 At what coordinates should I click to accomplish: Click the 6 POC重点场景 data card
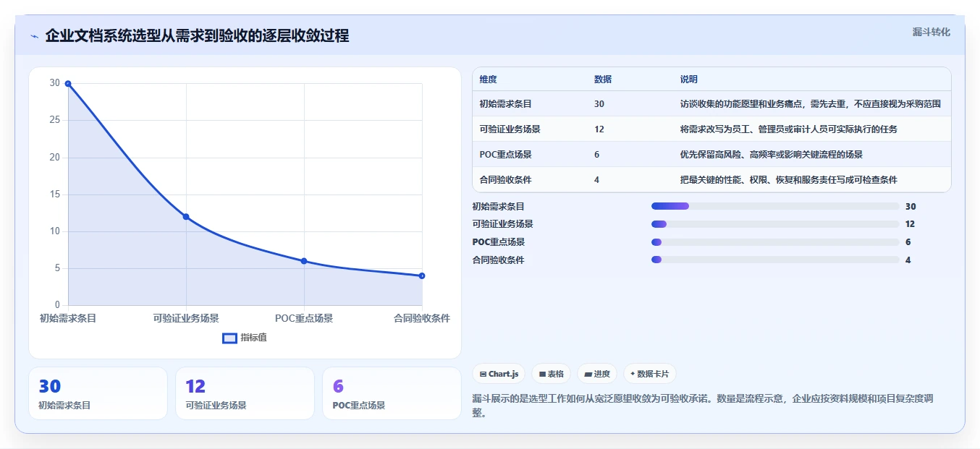392,393
